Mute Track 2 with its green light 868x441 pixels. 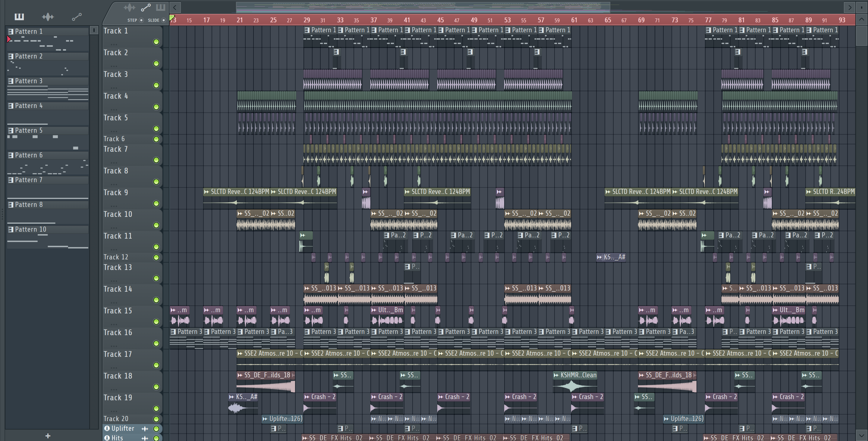coord(156,63)
